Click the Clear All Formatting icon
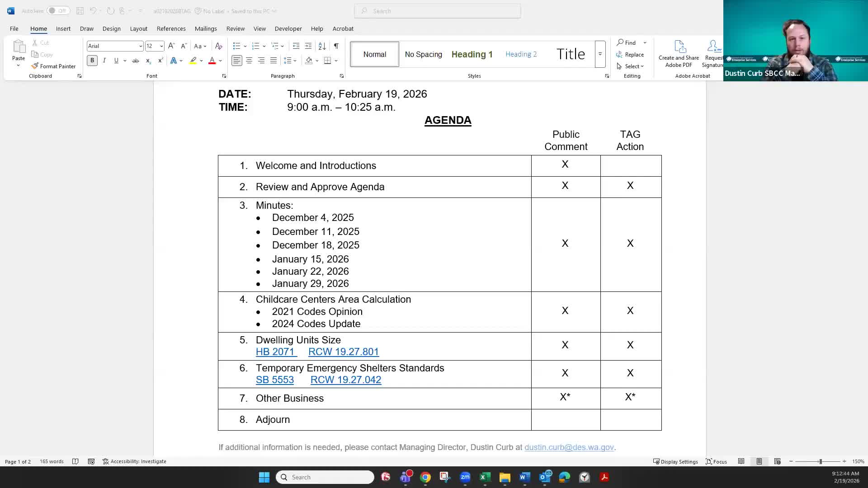Image resolution: width=868 pixels, height=488 pixels. (x=219, y=46)
